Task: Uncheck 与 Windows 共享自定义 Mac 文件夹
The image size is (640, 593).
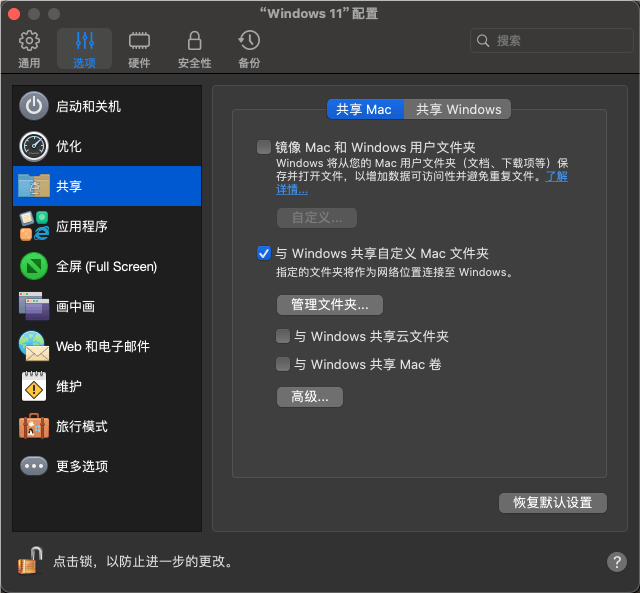Action: coord(264,253)
